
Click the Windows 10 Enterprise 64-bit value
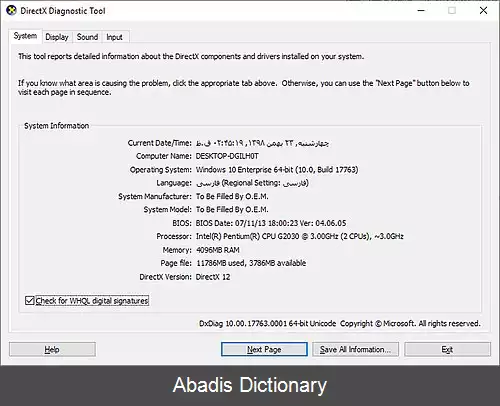click(x=277, y=170)
